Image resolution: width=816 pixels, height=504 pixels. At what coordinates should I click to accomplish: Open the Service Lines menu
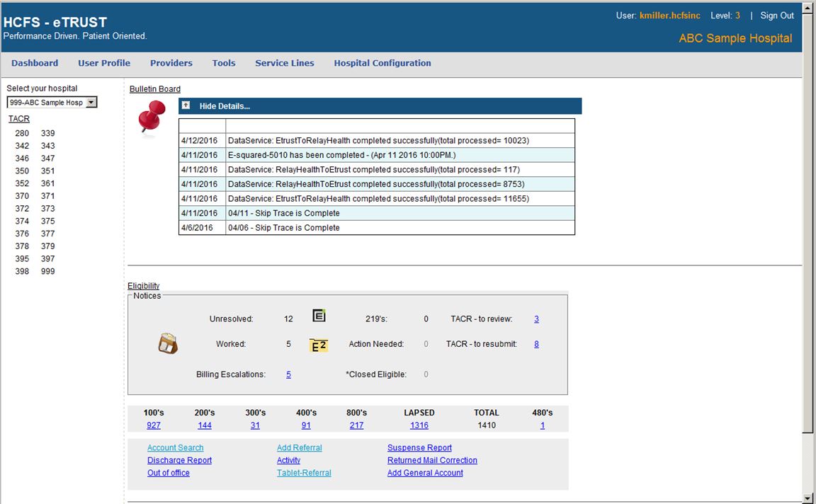point(284,63)
